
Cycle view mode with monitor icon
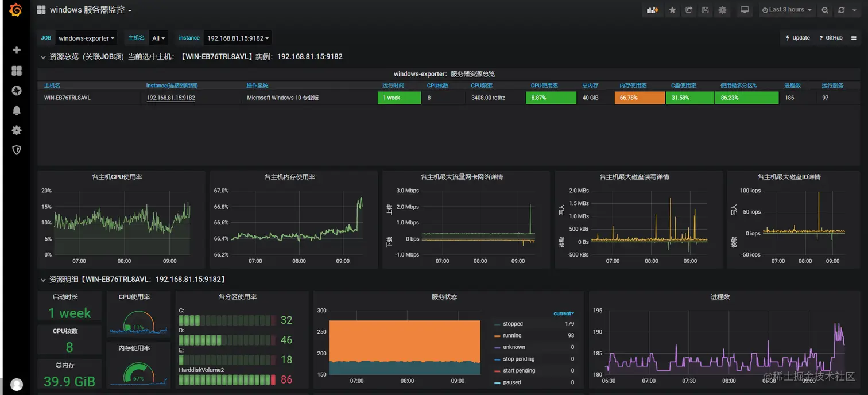[x=745, y=10]
